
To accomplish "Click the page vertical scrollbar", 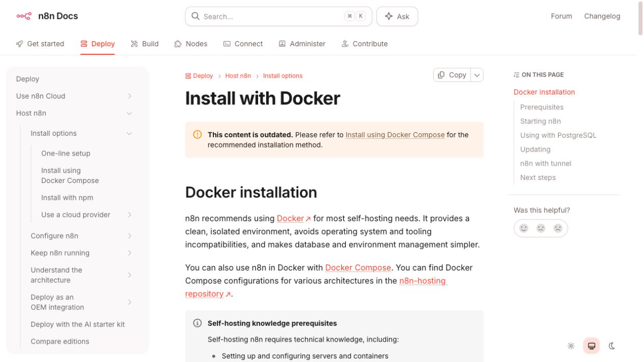I will tap(640, 19).
